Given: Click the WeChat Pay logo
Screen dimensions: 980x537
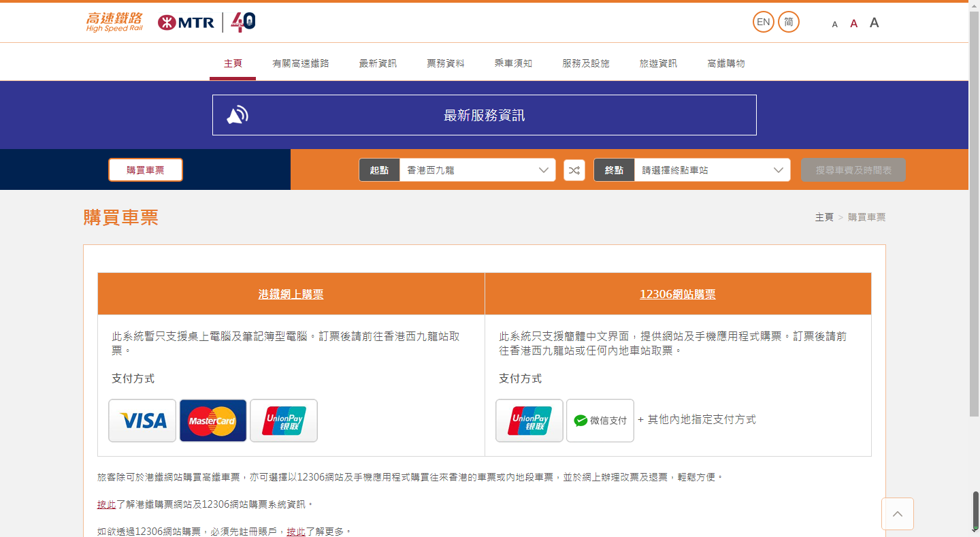Looking at the screenshot, I should coord(600,421).
